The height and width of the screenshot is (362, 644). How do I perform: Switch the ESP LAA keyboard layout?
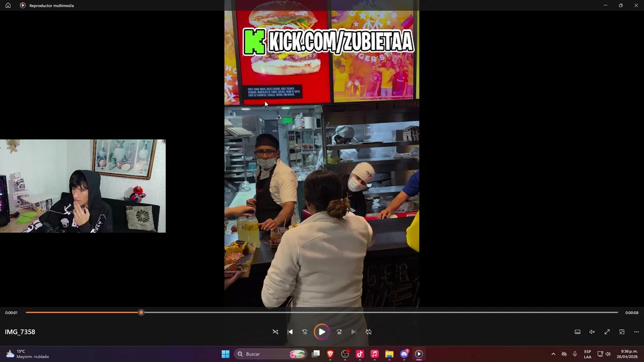[588, 354]
